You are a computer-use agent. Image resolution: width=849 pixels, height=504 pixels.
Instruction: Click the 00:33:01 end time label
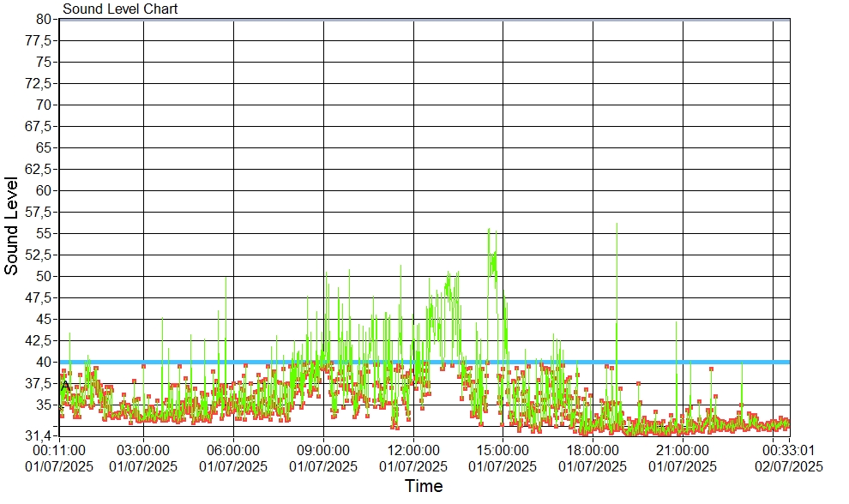788,449
